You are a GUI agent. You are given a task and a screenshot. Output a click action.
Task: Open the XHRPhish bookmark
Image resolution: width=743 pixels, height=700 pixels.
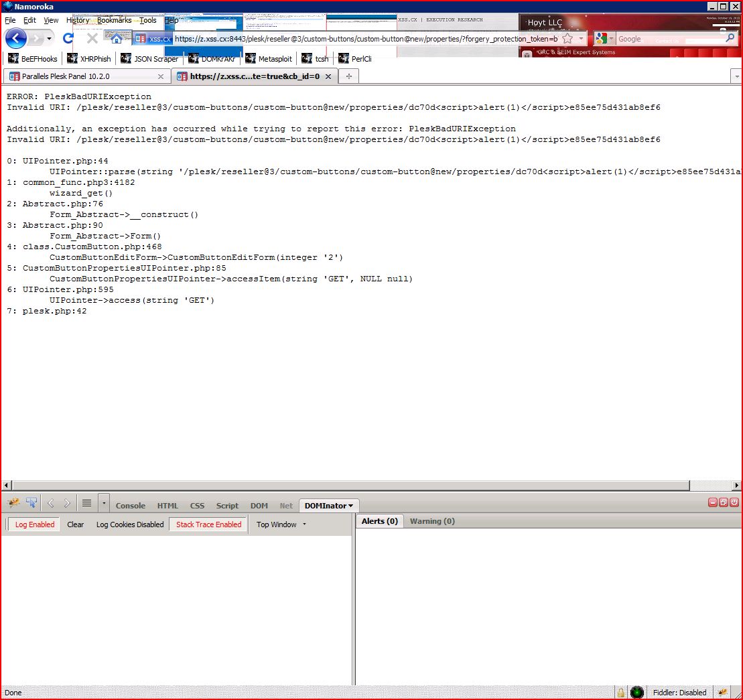(88, 59)
